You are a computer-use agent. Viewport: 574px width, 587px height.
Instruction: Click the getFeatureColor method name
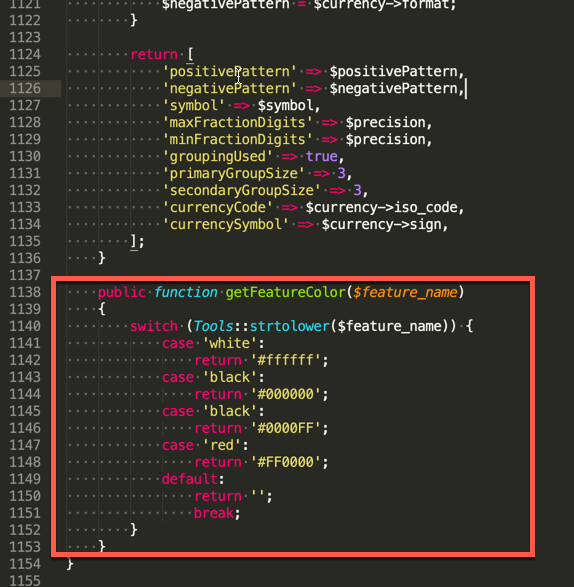tap(285, 292)
